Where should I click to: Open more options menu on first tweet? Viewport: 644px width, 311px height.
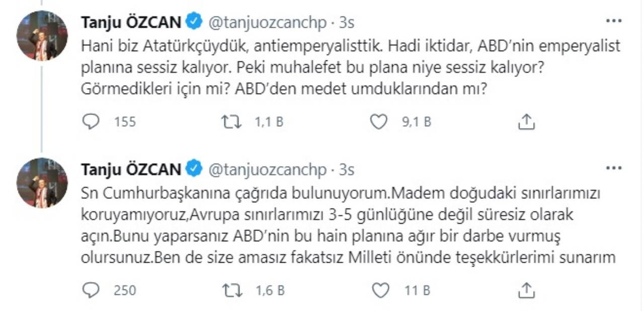[x=614, y=21]
